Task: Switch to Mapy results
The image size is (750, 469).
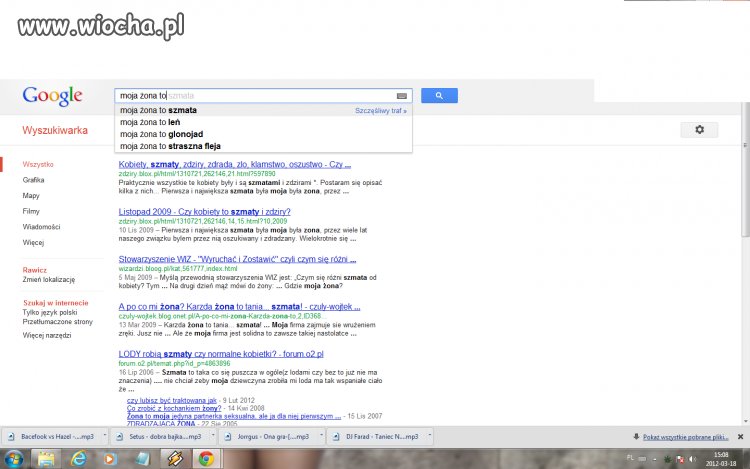Action: pos(31,196)
